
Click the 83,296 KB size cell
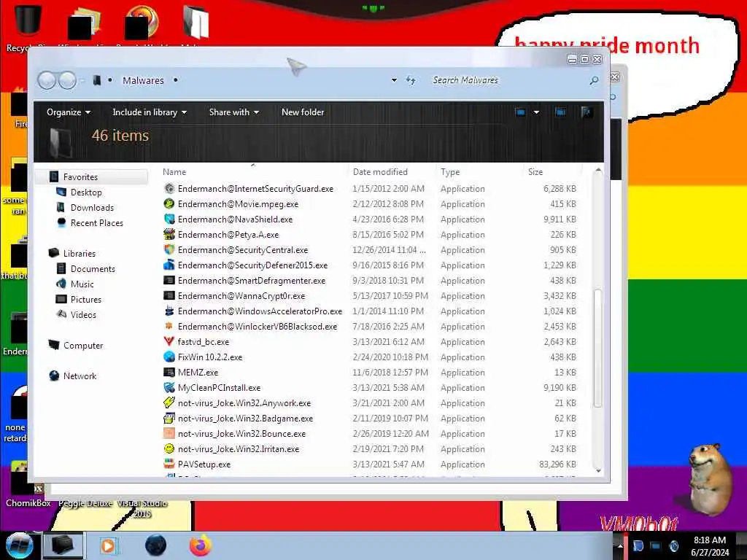pyautogui.click(x=557, y=464)
